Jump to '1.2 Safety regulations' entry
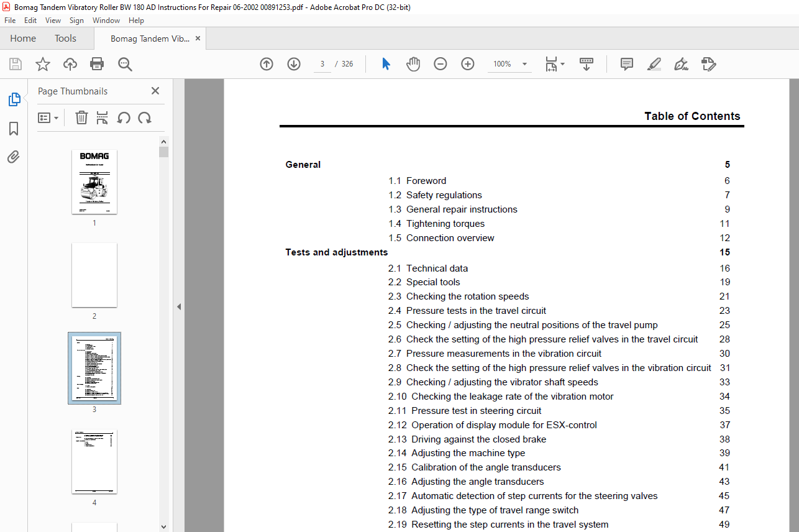The image size is (799, 532). (x=435, y=195)
